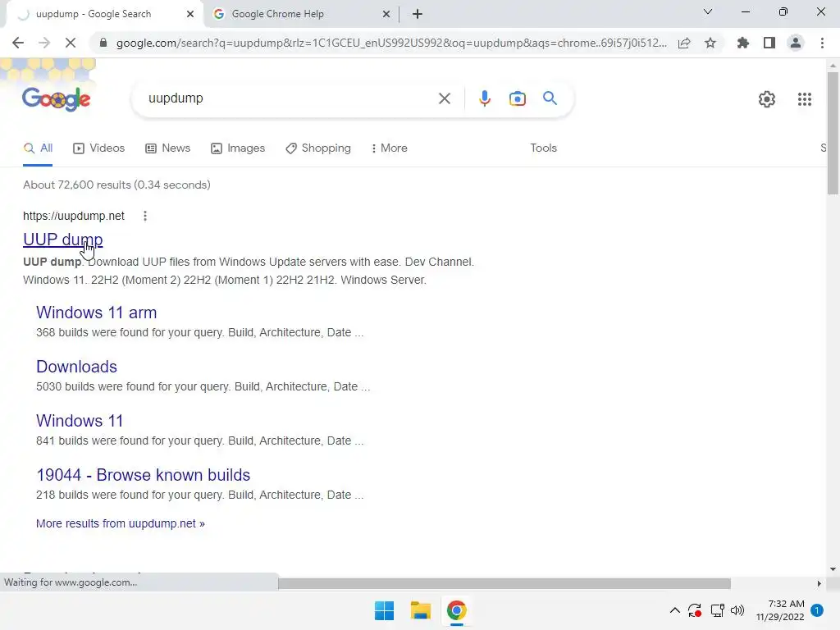
Task: Click the https://uupdump.net URL text
Action: (74, 216)
